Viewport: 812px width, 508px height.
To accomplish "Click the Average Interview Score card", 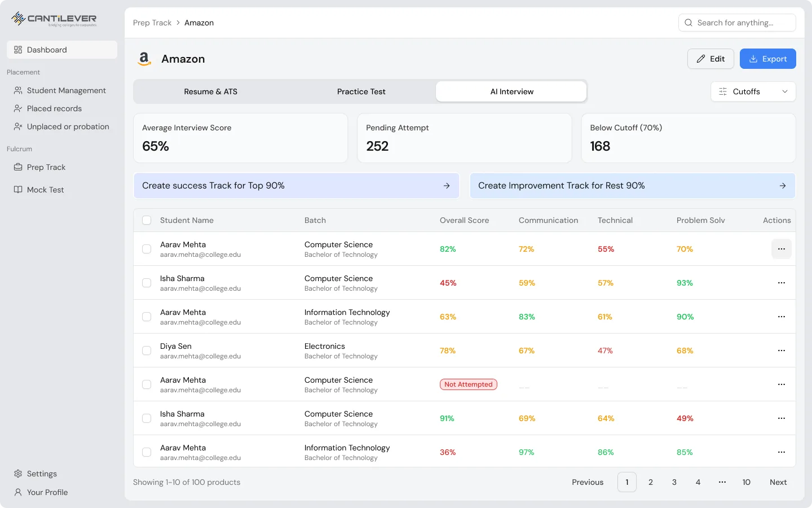I will coord(240,138).
